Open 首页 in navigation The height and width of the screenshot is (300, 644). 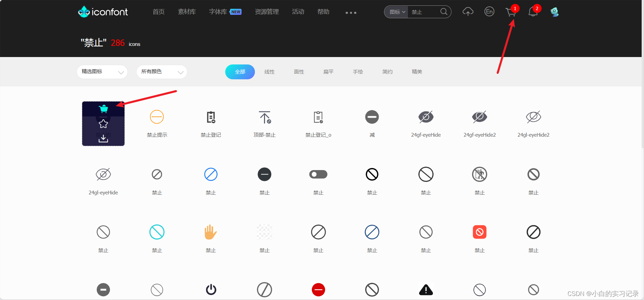tap(158, 12)
